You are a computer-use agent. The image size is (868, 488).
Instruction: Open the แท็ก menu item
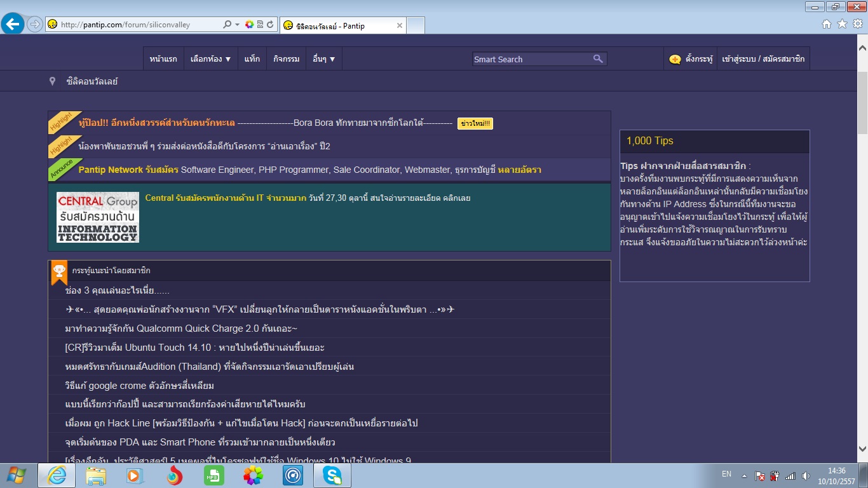pos(252,59)
